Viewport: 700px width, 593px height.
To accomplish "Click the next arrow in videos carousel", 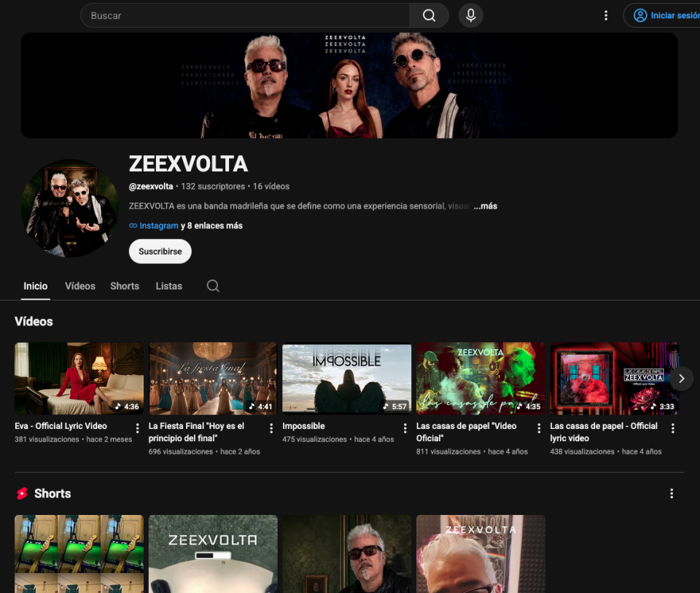I will pyautogui.click(x=681, y=379).
